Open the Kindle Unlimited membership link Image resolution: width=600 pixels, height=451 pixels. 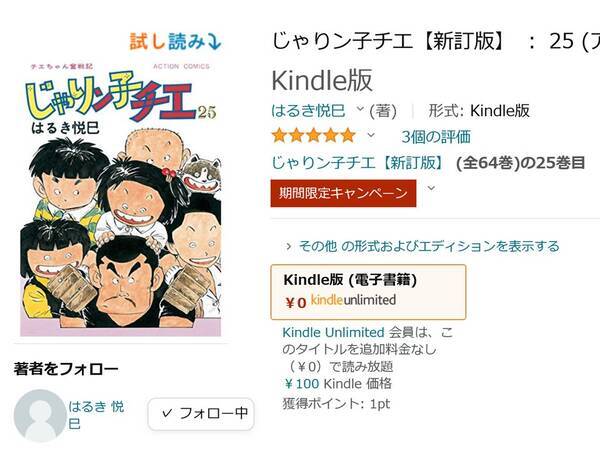coord(334,332)
